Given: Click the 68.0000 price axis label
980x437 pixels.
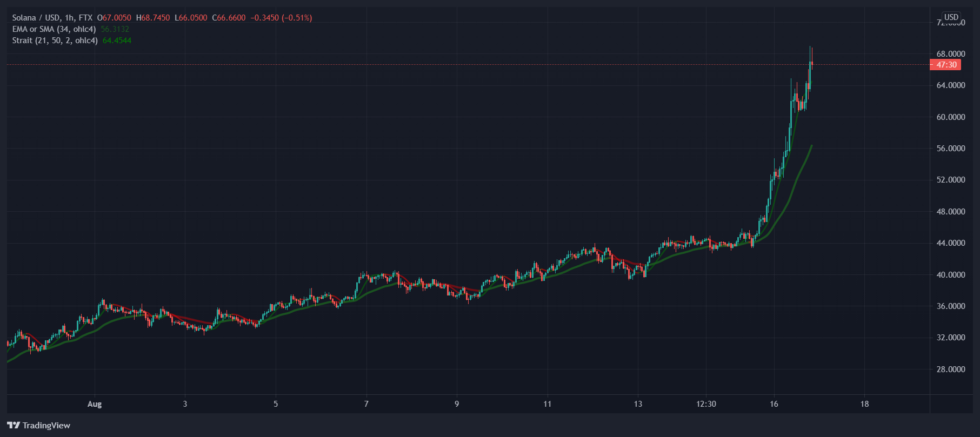Looking at the screenshot, I should pos(951,54).
